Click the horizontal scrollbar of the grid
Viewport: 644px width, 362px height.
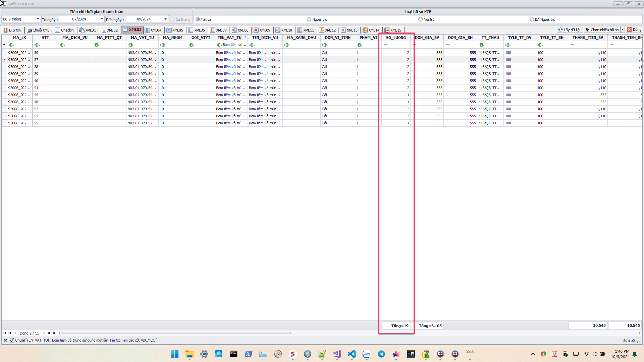tap(176, 333)
